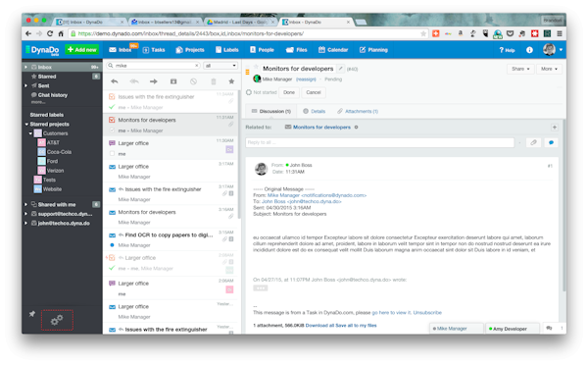Click the Unsubscribe link in message

pyautogui.click(x=427, y=312)
